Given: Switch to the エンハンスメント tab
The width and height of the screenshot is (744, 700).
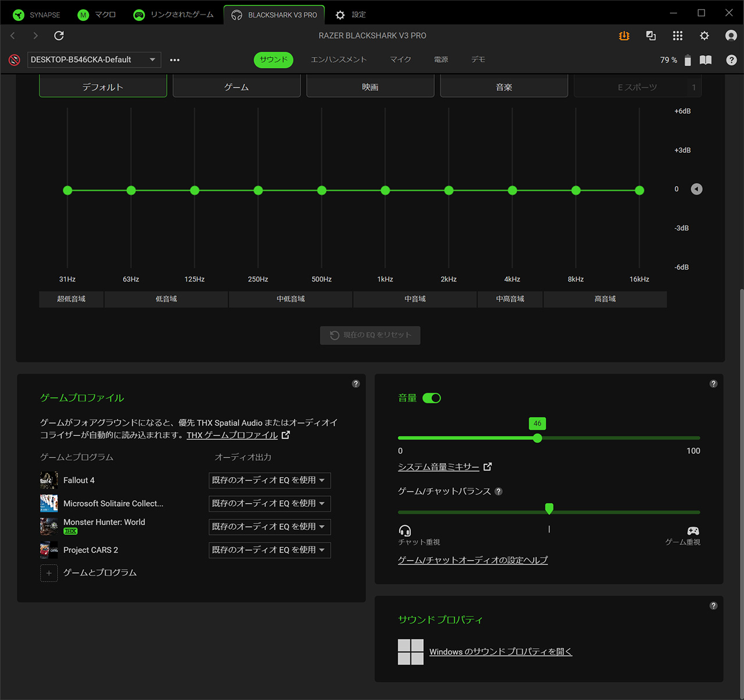Looking at the screenshot, I should pos(338,60).
